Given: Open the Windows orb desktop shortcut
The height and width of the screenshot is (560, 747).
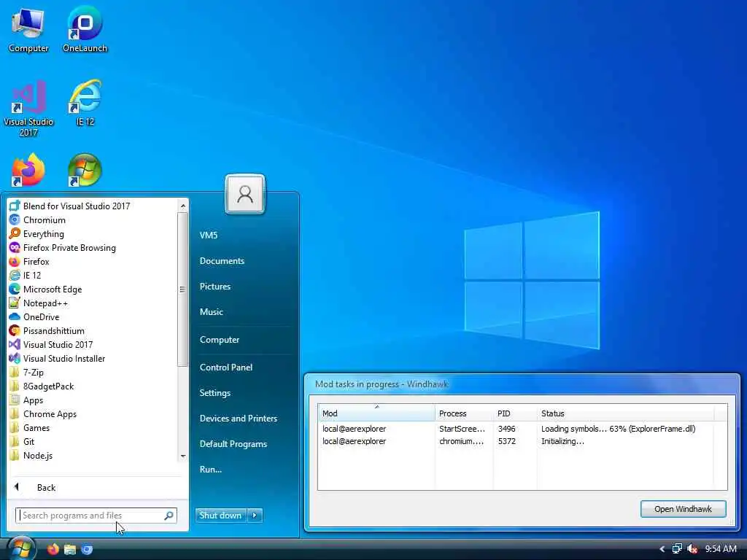Looking at the screenshot, I should tap(85, 169).
